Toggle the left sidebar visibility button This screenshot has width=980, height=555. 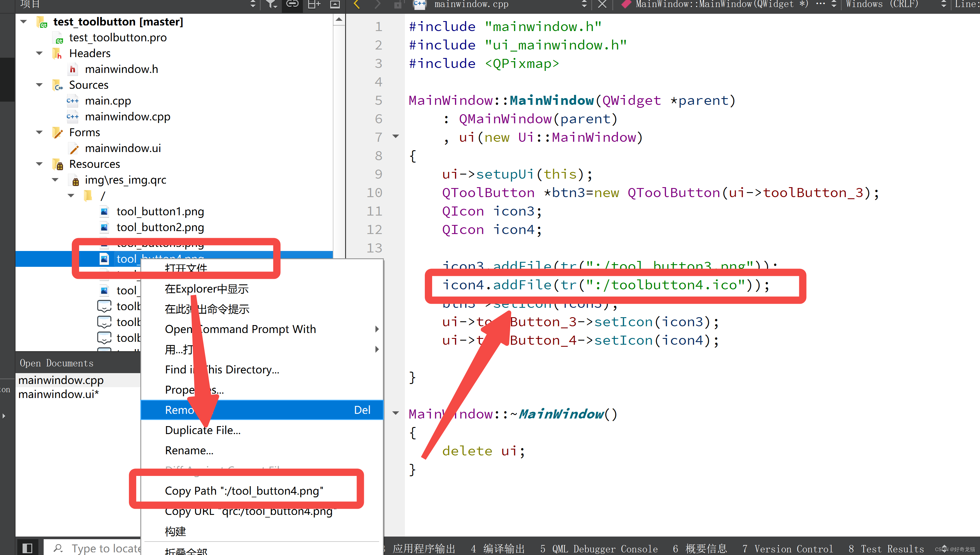pyautogui.click(x=27, y=548)
